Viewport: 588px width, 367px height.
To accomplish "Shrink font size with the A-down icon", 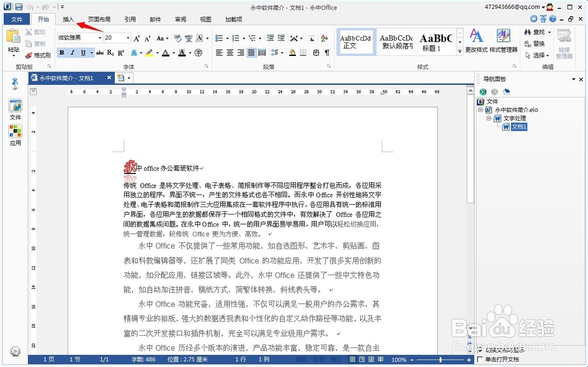I will pyautogui.click(x=148, y=38).
